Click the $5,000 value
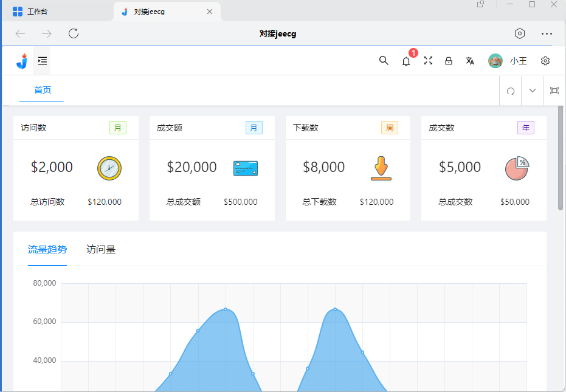Viewport: 566px width, 392px height. (x=460, y=167)
